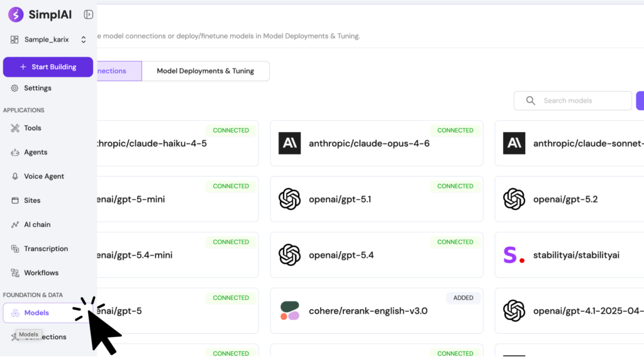Open cohere/rerank-english-v3.0 model name
The height and width of the screenshot is (362, 644).
click(x=369, y=310)
